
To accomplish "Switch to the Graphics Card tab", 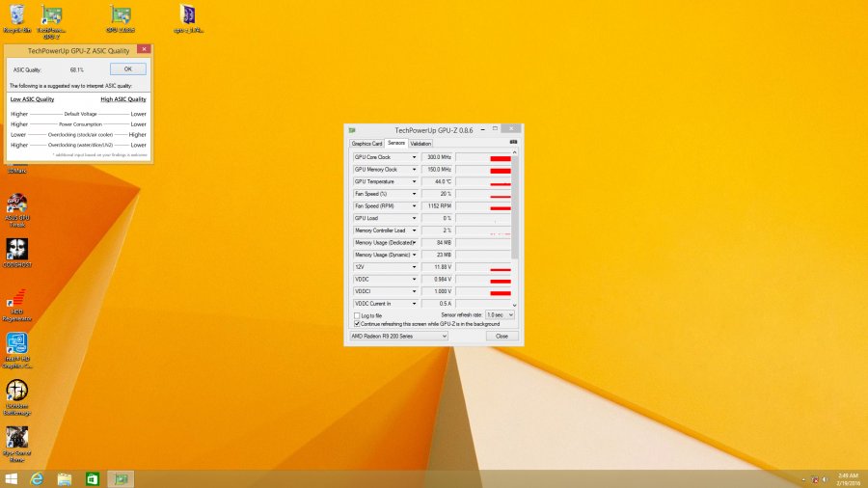I will (367, 144).
